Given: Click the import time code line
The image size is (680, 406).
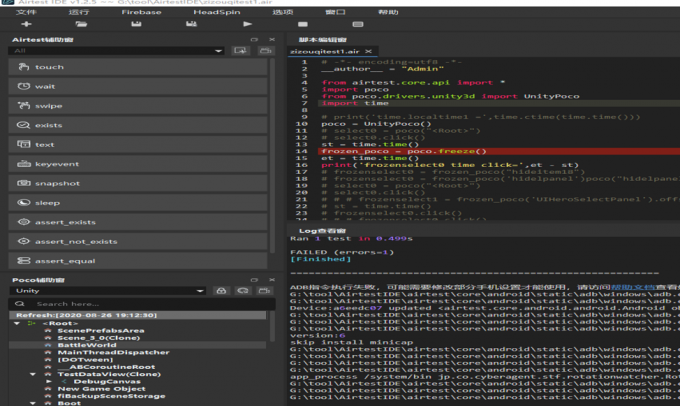Looking at the screenshot, I should pos(355,103).
